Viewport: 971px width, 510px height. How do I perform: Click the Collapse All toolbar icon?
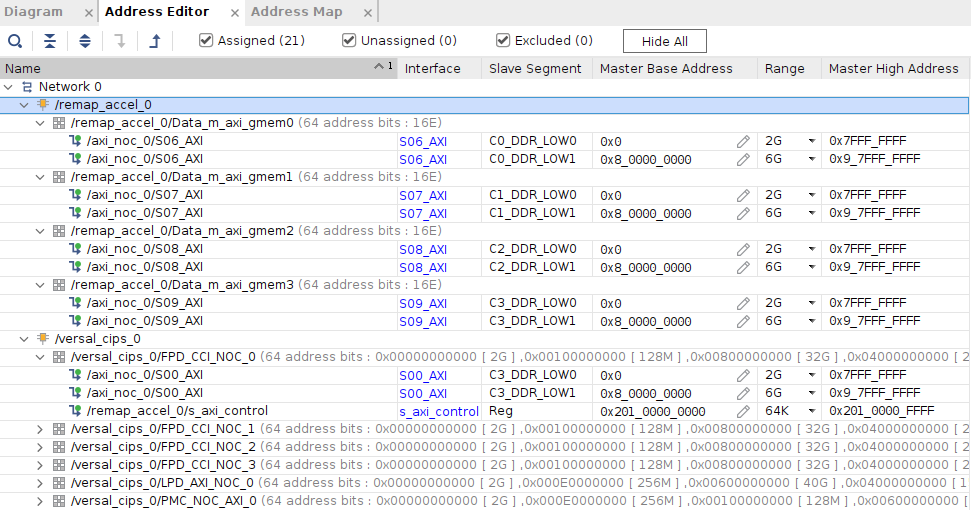[x=50, y=41]
